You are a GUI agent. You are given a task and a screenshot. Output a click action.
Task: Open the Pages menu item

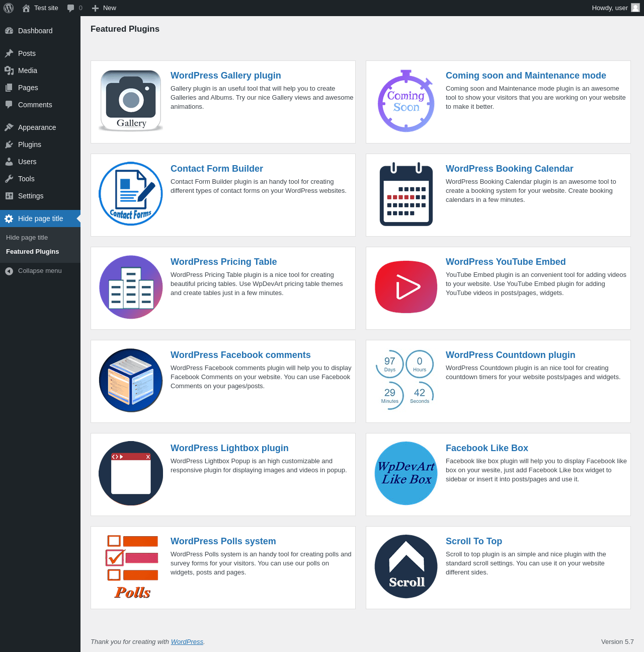[x=40, y=88]
